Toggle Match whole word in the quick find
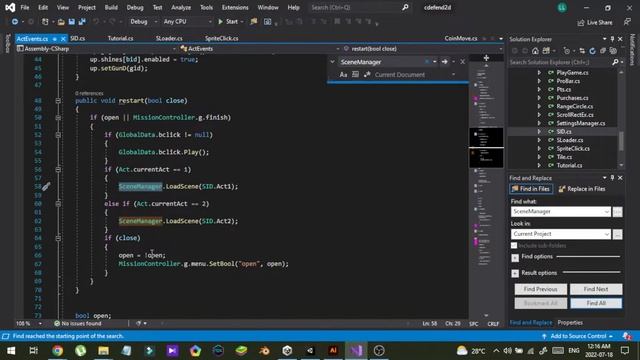Image resolution: width=640 pixels, height=360 pixels. point(356,75)
